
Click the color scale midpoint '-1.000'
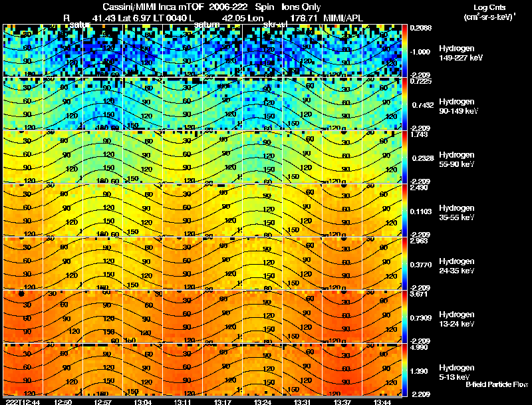point(420,52)
